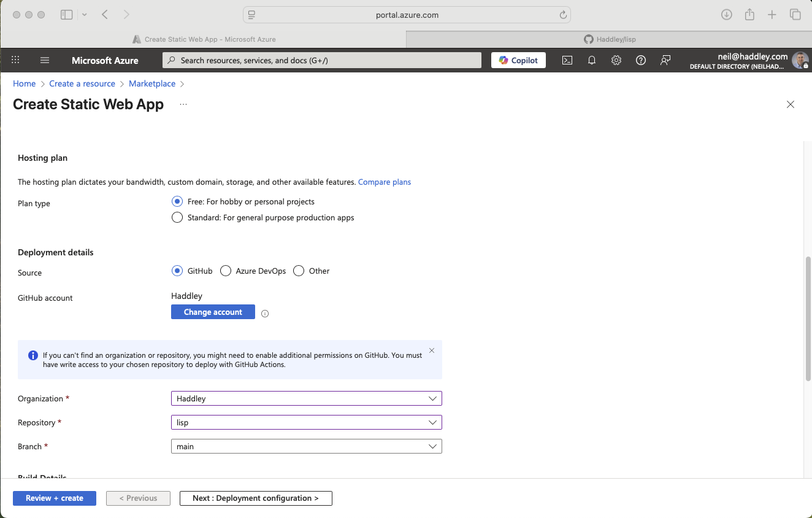Open the Feedback icon in the top bar
This screenshot has height=518, width=812.
coord(665,60)
